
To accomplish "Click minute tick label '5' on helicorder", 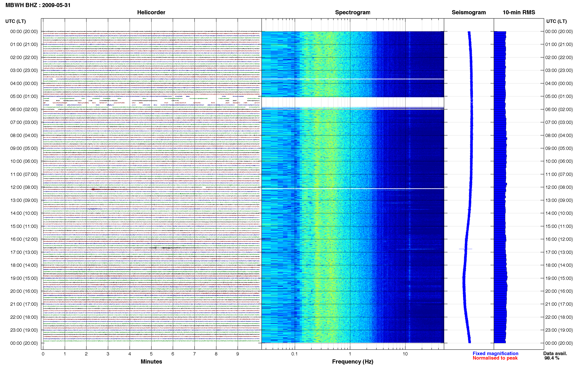I will 151,354.
